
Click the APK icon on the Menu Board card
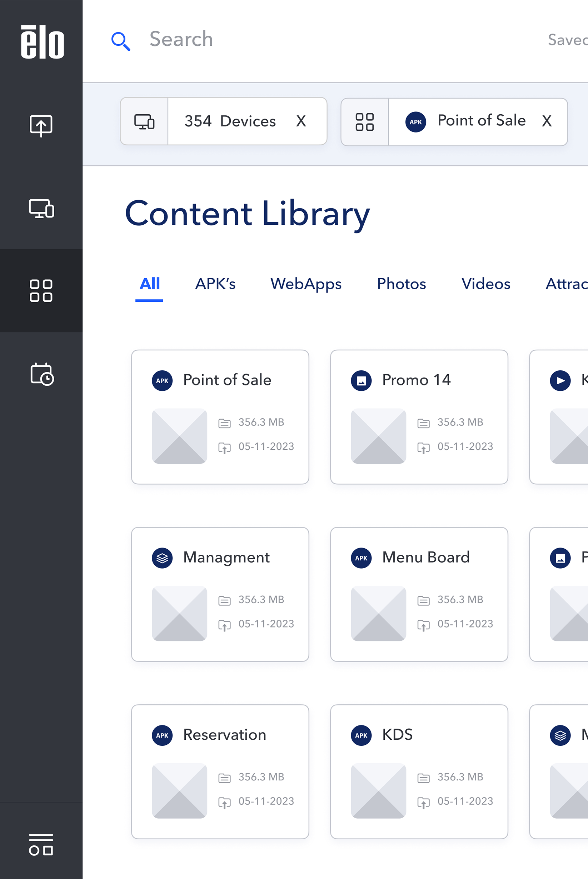coord(361,558)
